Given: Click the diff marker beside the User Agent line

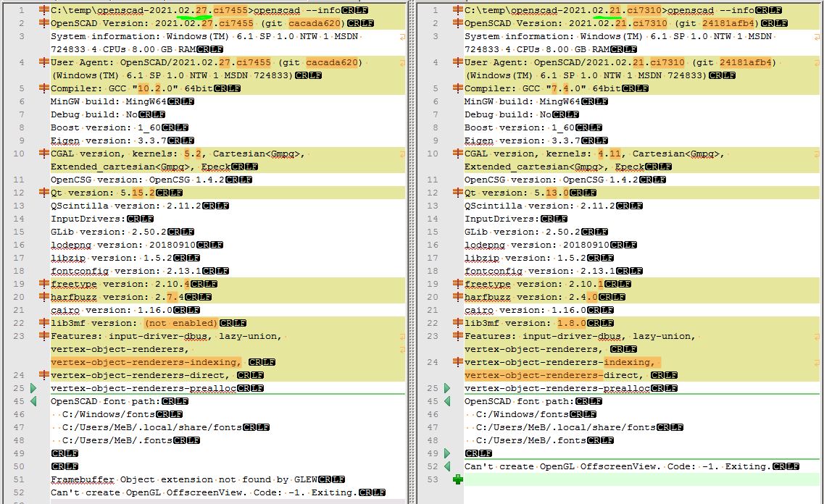Looking at the screenshot, I should pos(45,62).
